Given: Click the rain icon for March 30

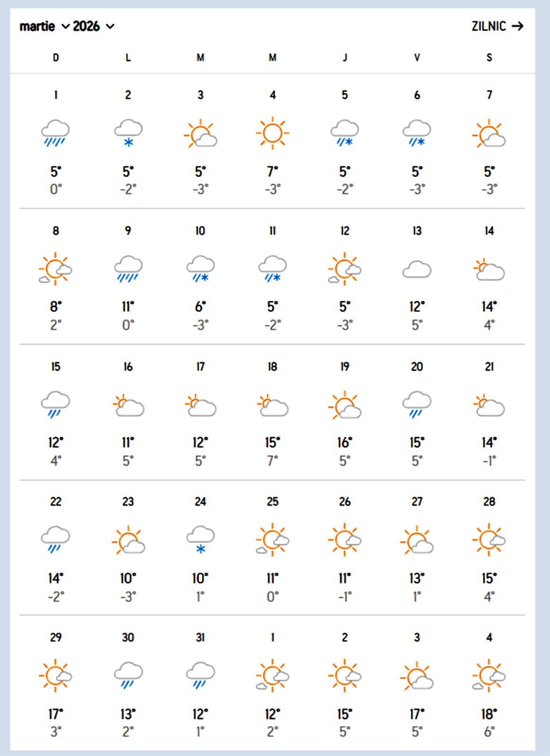Looking at the screenshot, I should tap(128, 675).
